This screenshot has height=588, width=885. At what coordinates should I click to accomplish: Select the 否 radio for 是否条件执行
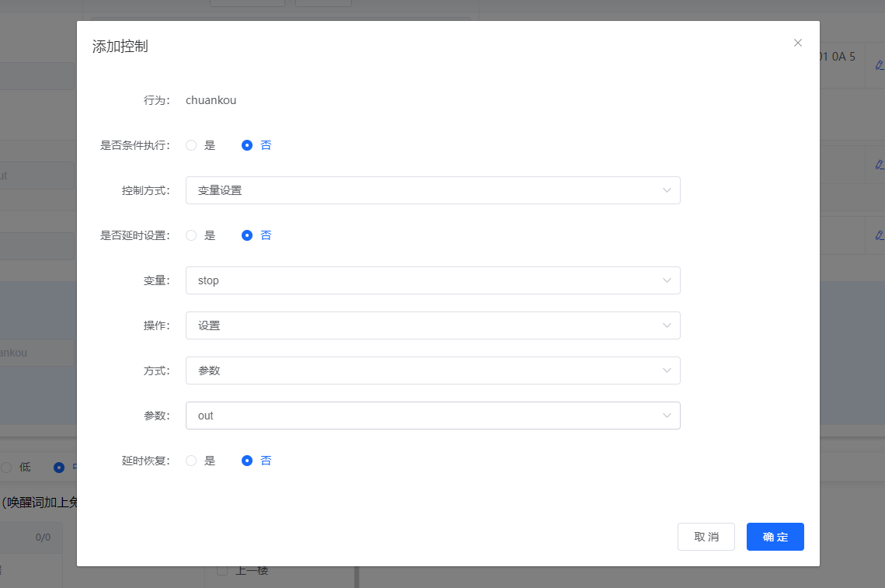coord(247,144)
